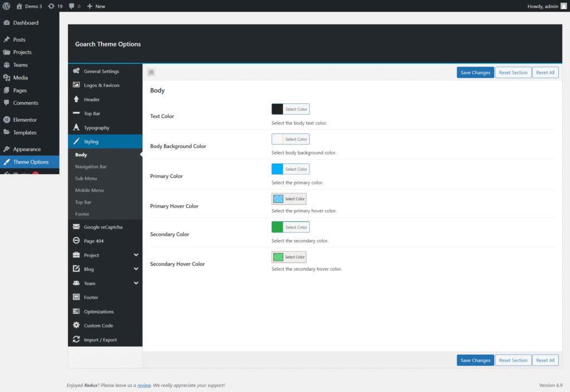Image resolution: width=570 pixels, height=392 pixels.
Task: Click the Body Background Color white swatch
Action: click(x=277, y=139)
